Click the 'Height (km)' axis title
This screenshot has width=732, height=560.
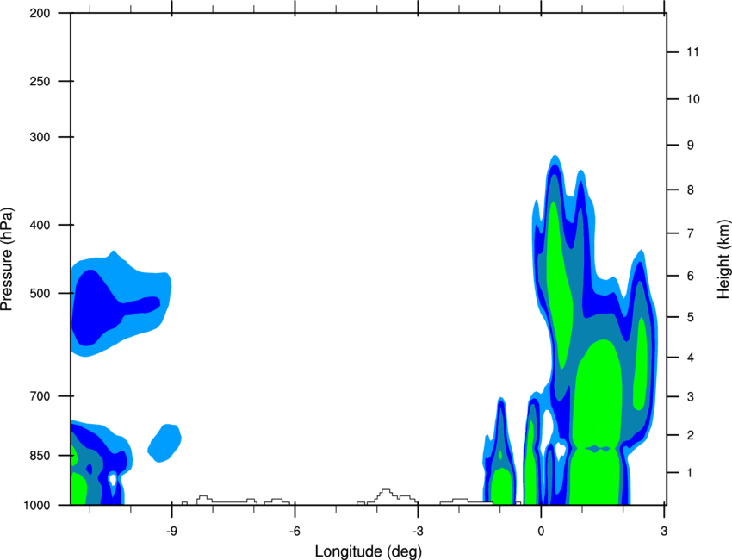723,258
